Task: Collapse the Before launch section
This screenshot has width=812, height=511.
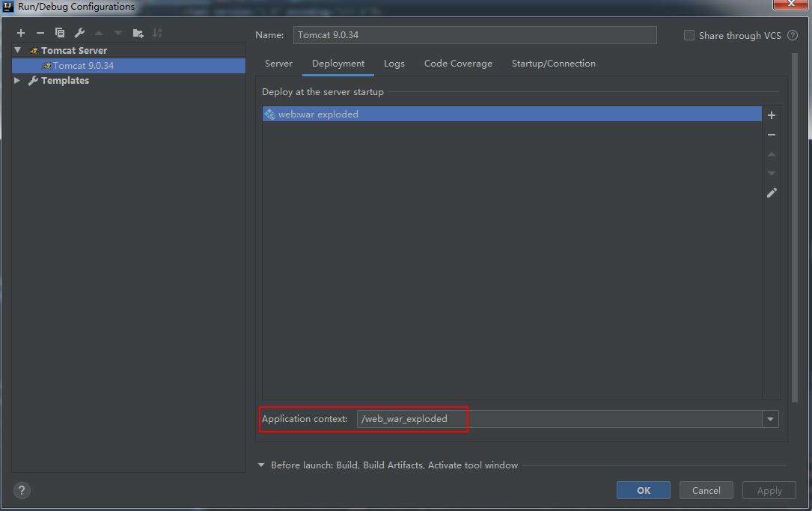Action: (x=261, y=465)
